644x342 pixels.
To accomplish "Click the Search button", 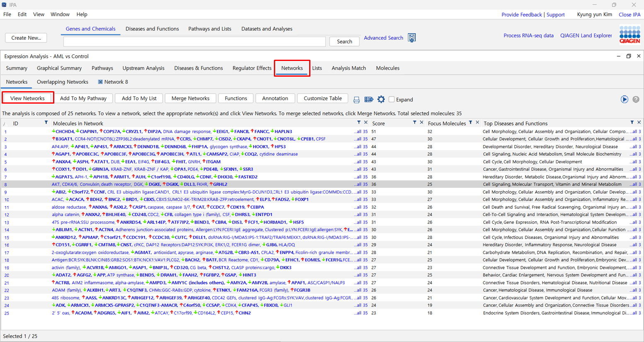I will pos(344,41).
